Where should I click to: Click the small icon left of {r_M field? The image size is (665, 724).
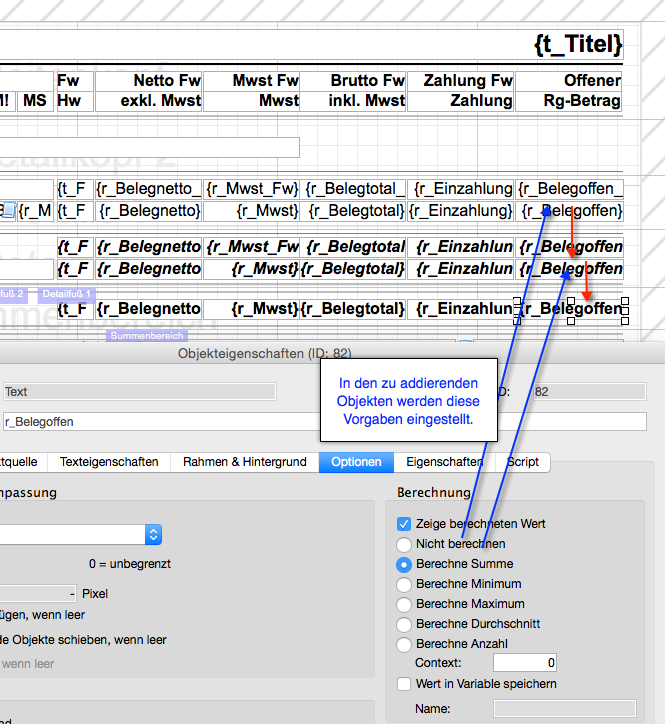coord(8,211)
